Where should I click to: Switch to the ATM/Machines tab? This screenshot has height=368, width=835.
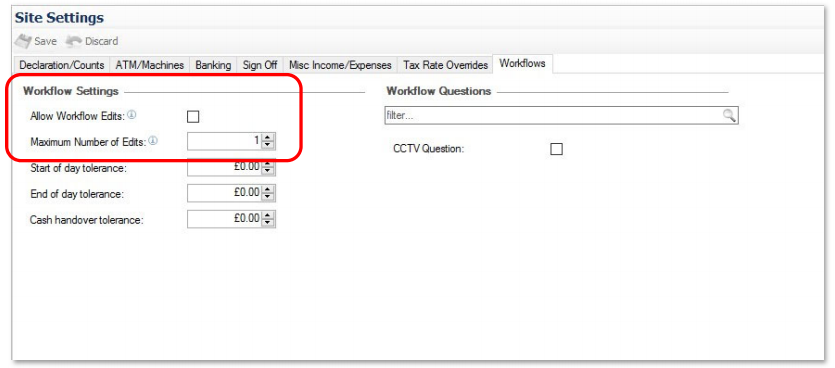150,65
